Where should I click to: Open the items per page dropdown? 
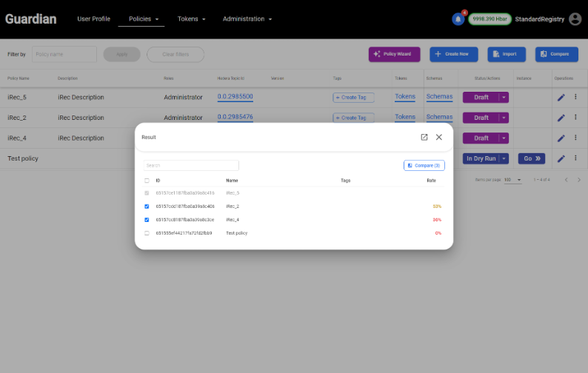point(513,180)
